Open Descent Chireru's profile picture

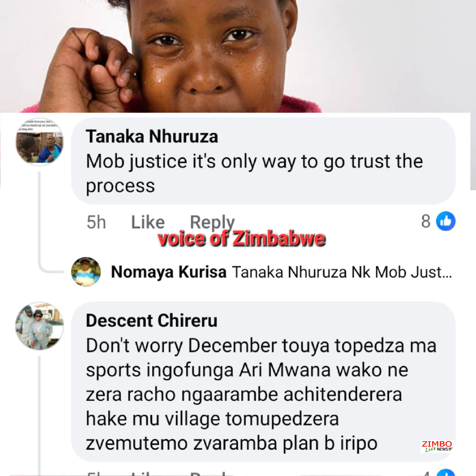click(x=40, y=326)
